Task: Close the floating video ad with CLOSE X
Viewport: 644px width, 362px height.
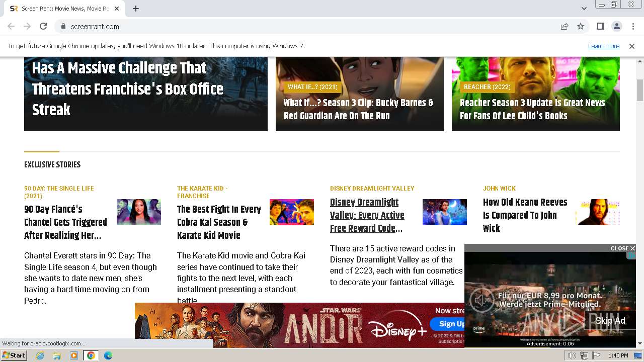Action: pyautogui.click(x=622, y=248)
